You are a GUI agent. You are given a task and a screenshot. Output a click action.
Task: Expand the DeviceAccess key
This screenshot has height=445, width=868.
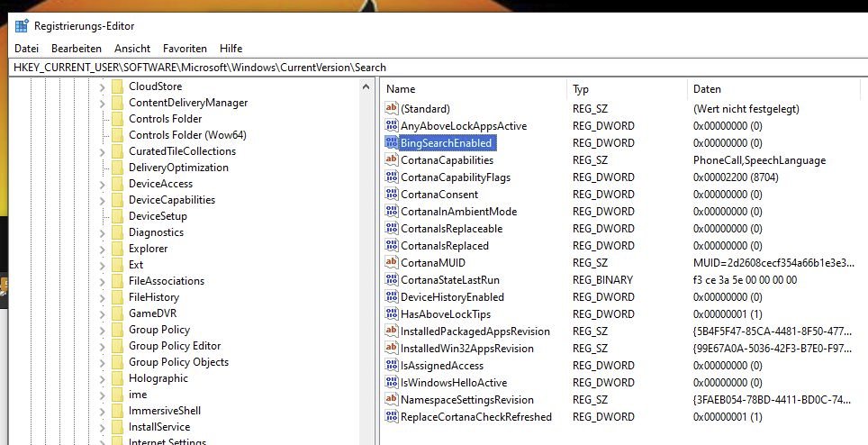click(x=102, y=185)
